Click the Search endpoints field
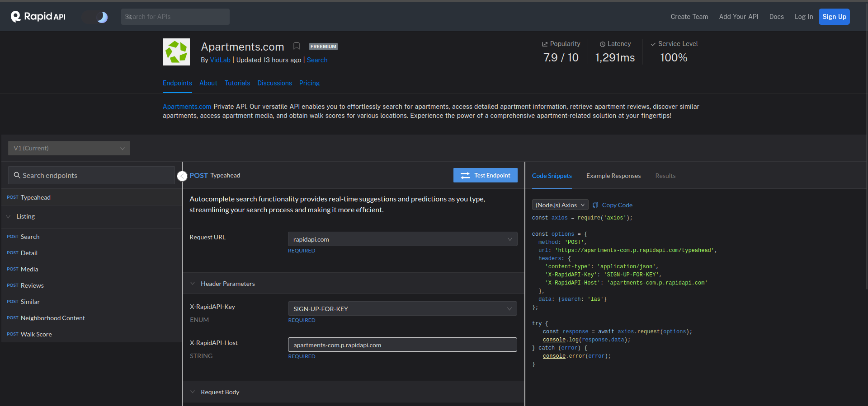This screenshot has width=868, height=406. point(91,175)
